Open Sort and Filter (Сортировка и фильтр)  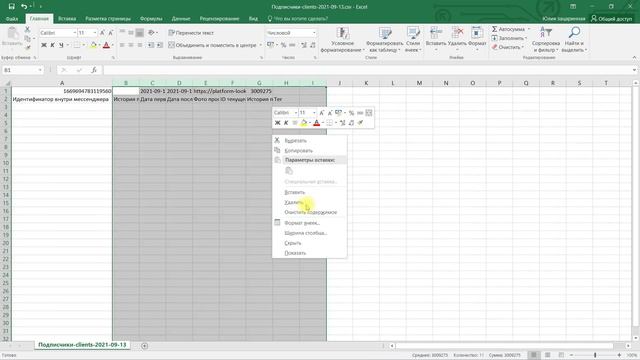pos(546,40)
